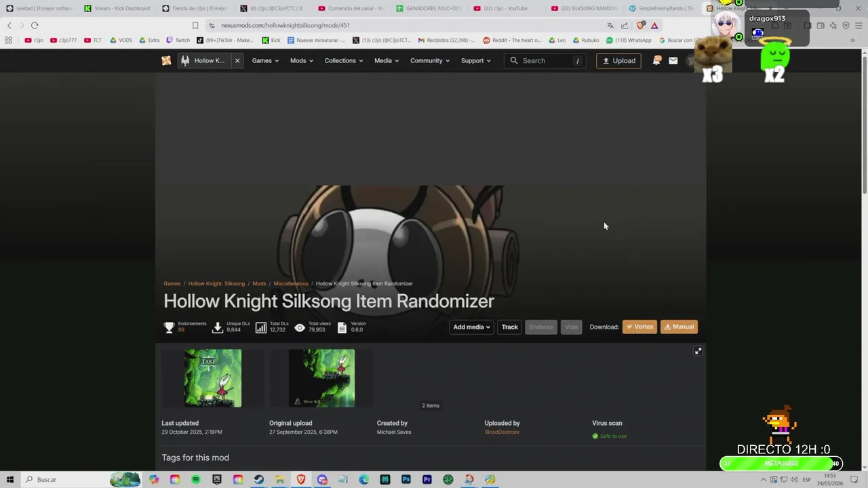Switch to Stream - Kick Dashboard tab
The width and height of the screenshot is (868, 488).
117,8
